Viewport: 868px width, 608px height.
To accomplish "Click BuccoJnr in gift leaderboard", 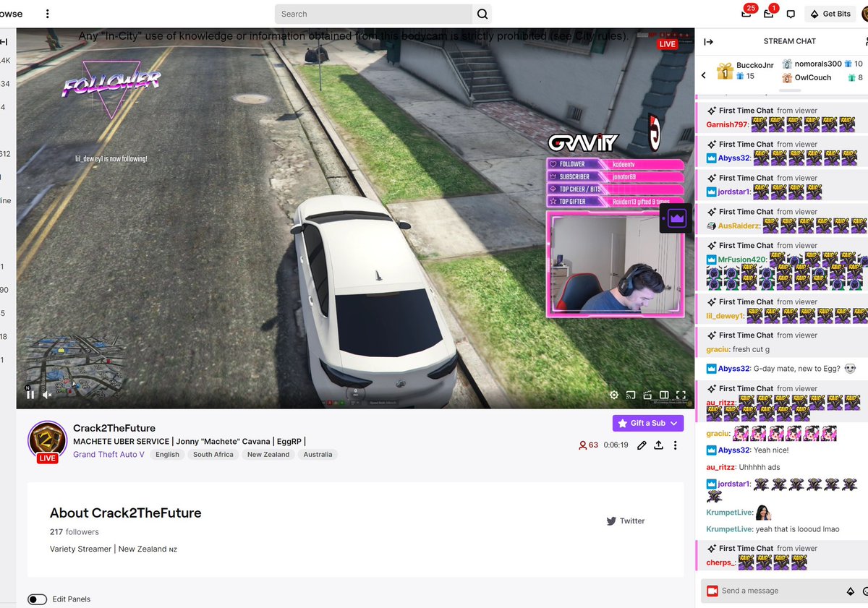I will point(755,65).
